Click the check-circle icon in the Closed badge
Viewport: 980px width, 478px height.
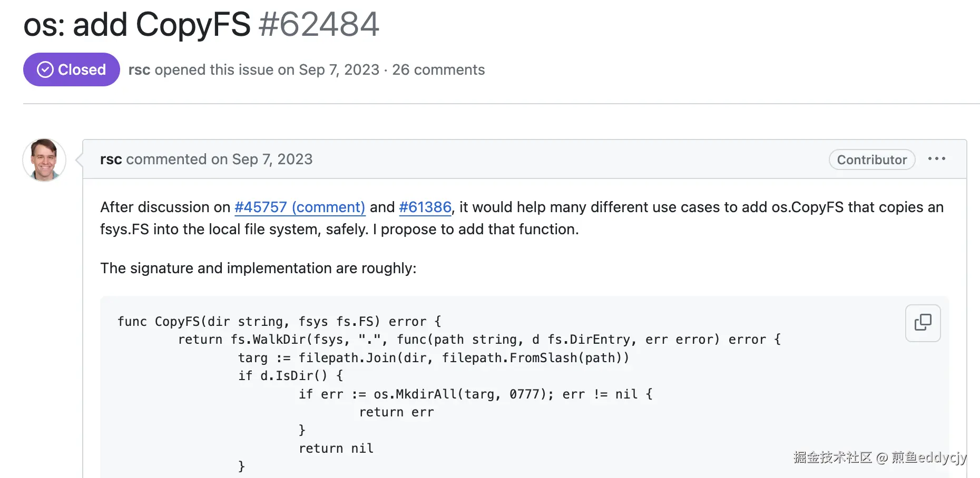click(x=45, y=69)
